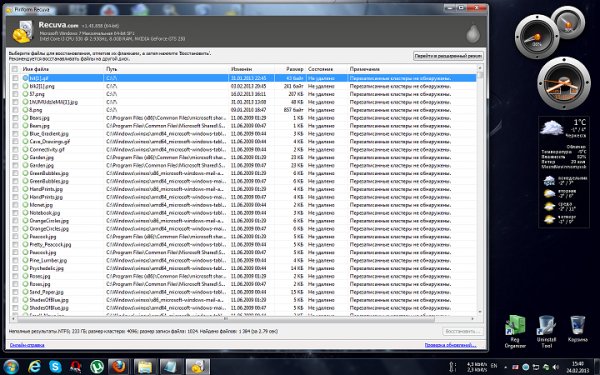
Task: Open the 'Проверка обновлений...' link
Action: coord(450,345)
